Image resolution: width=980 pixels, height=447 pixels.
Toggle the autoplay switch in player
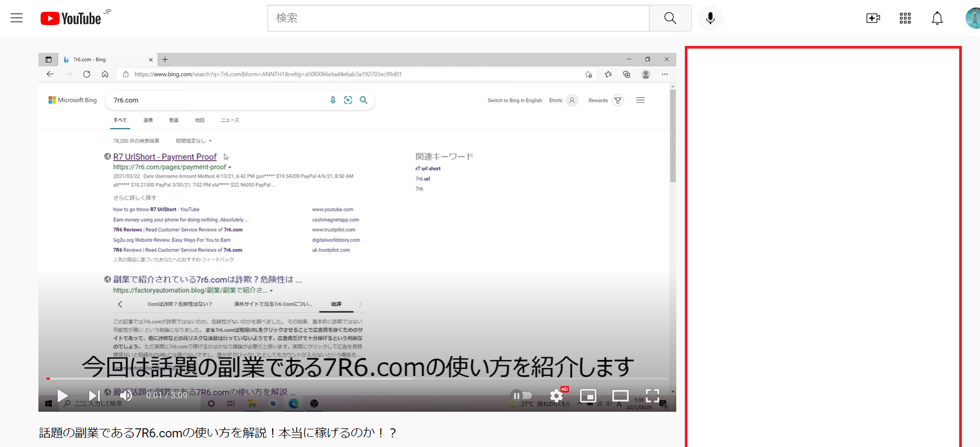tap(522, 396)
